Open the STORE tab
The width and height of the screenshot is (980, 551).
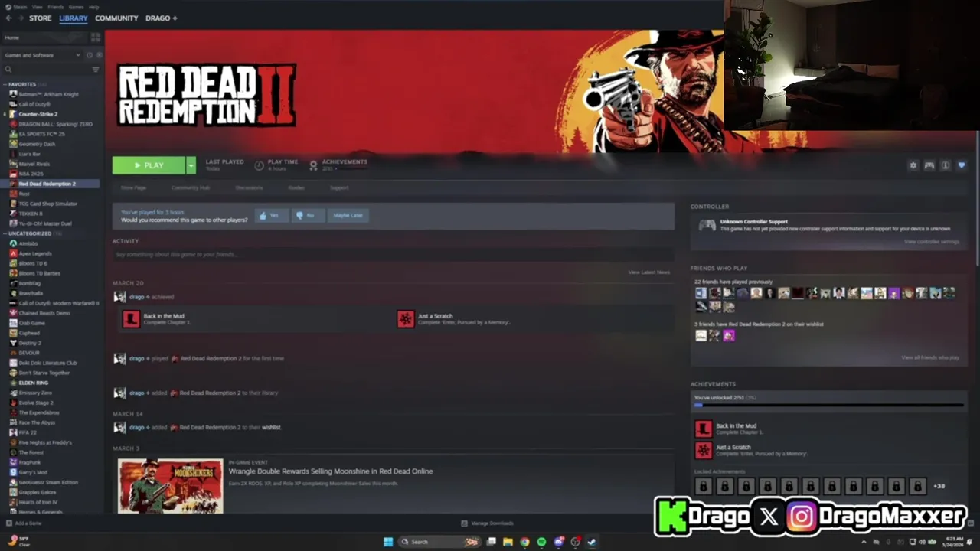[41, 18]
